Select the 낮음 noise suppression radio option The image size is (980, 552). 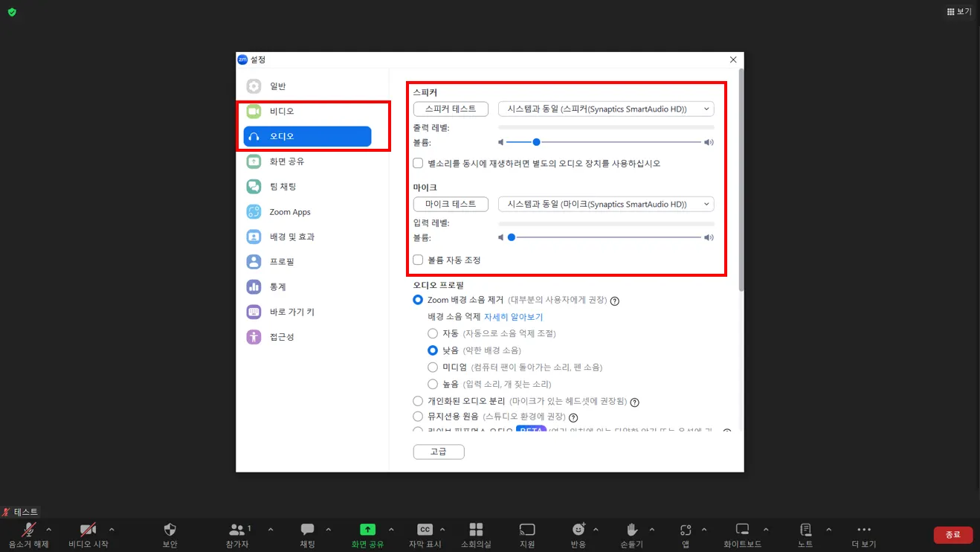point(433,350)
